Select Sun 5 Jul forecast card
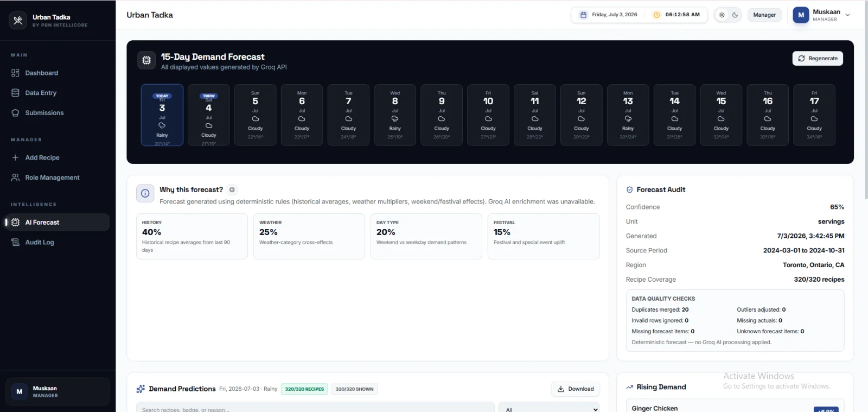 256,115
